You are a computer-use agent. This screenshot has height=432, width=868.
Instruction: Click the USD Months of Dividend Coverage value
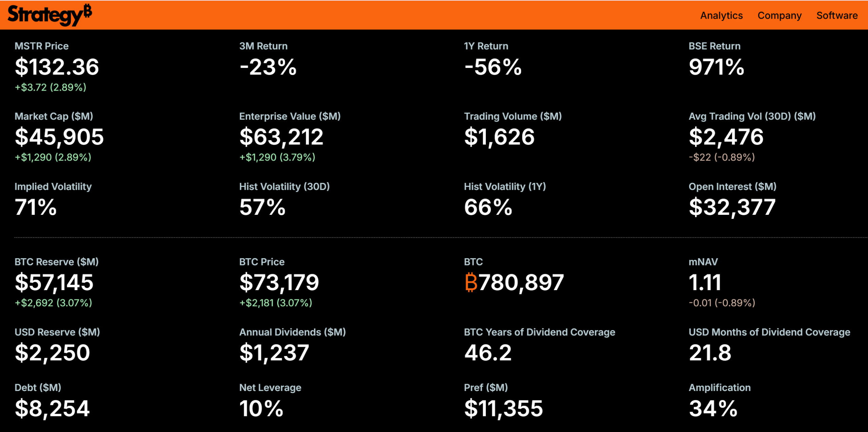711,353
